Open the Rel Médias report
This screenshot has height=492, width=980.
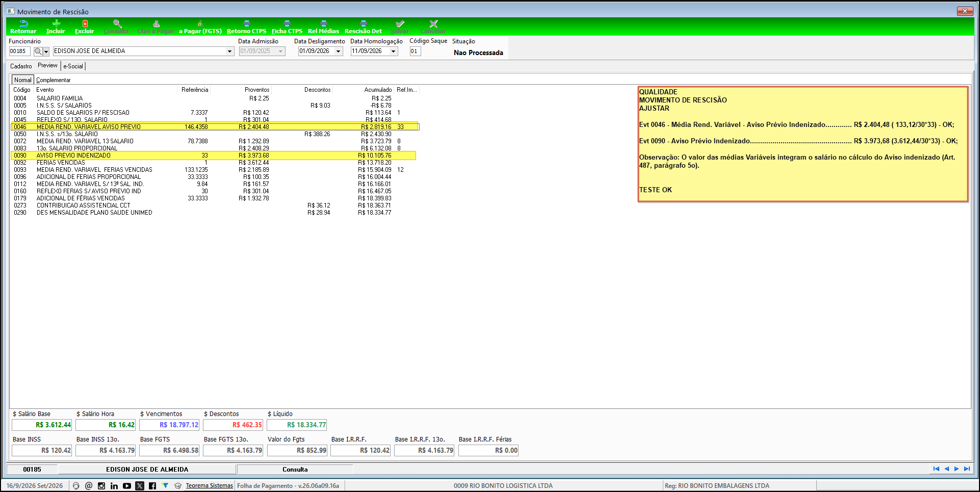pos(323,27)
